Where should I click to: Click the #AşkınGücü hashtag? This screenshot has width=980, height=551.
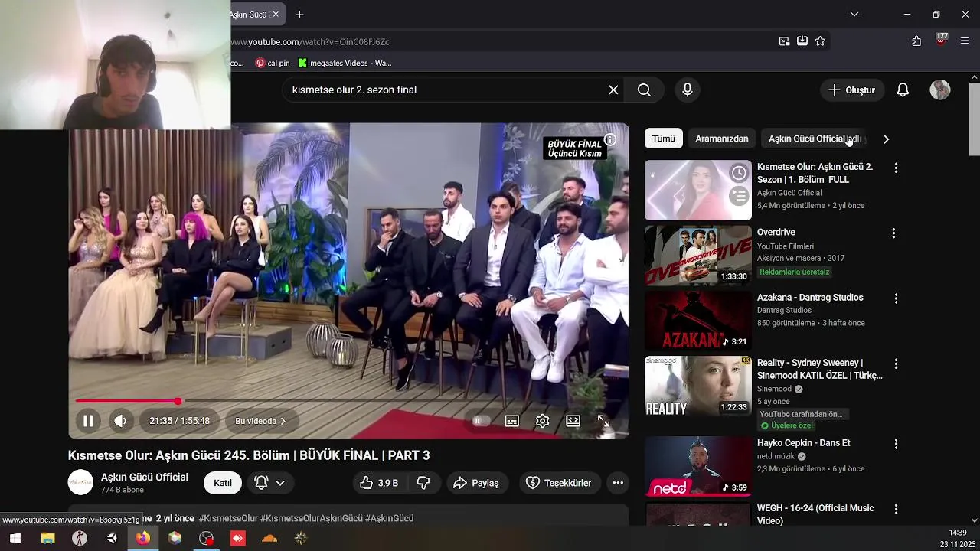[389, 518]
